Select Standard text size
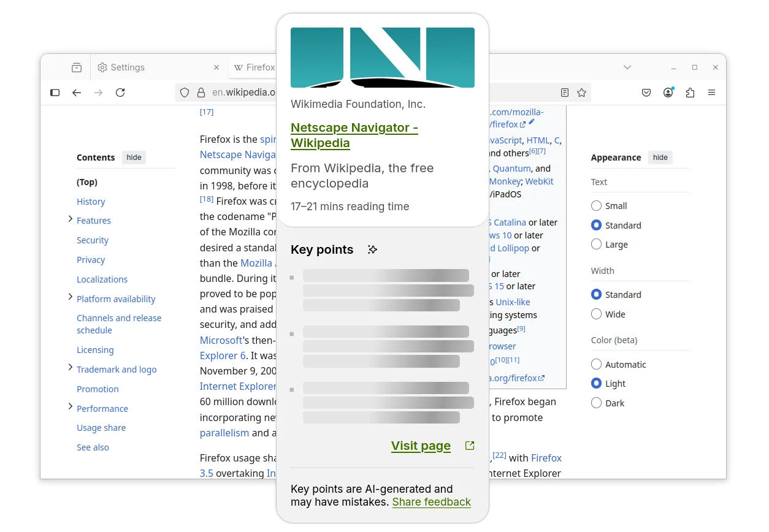Image resolution: width=769 pixels, height=532 pixels. (x=596, y=225)
